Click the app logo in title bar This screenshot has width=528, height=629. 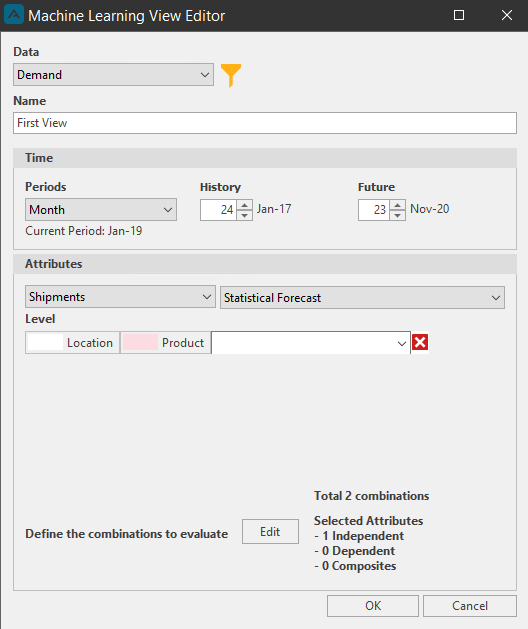pos(14,15)
